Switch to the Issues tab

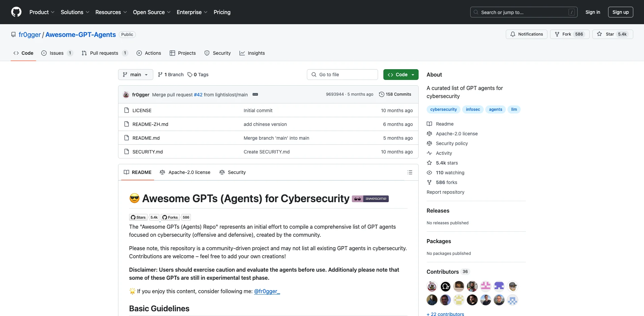(x=57, y=53)
